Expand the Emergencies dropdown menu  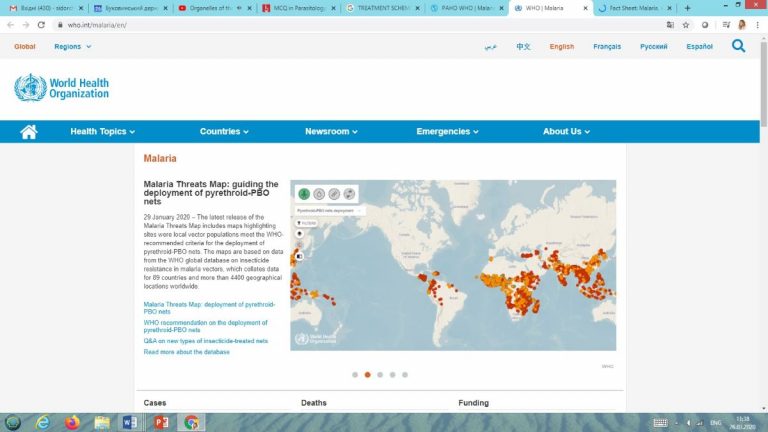(447, 131)
